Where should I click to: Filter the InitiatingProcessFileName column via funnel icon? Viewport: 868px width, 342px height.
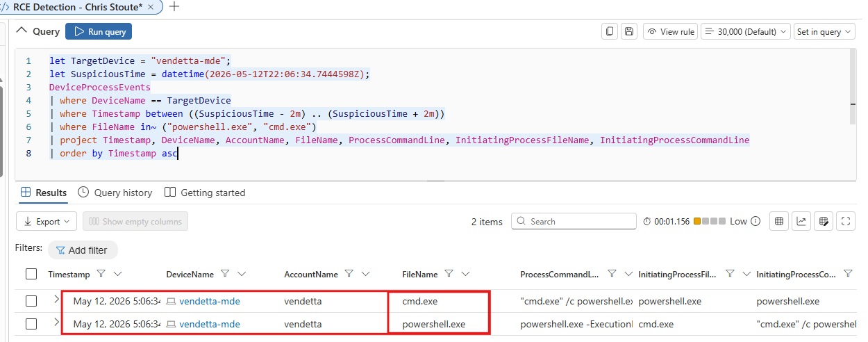730,274
